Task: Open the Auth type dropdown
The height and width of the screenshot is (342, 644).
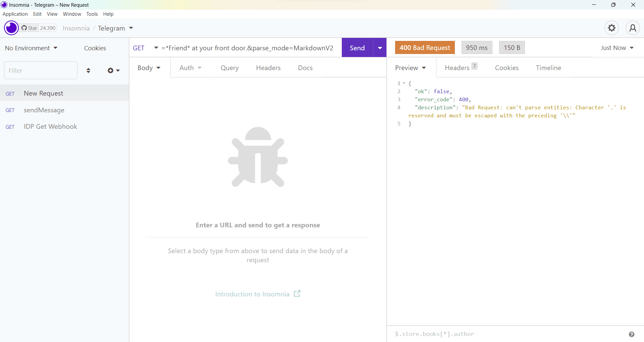Action: click(x=191, y=68)
